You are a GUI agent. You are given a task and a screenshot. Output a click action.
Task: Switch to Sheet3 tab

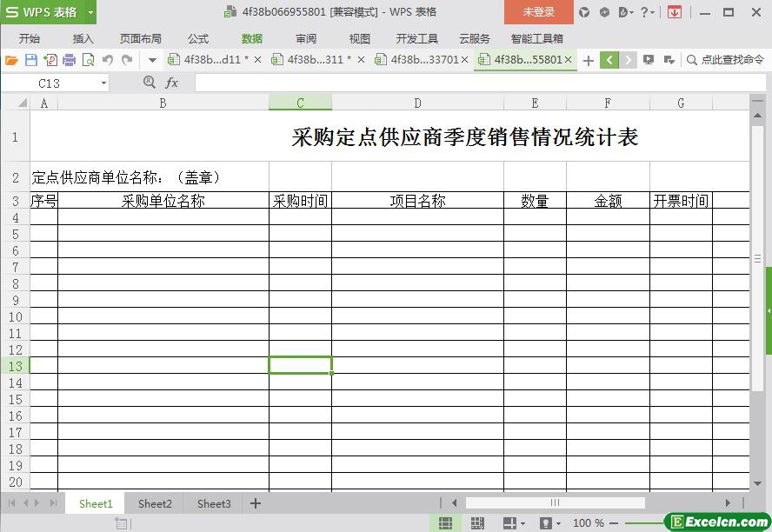(214, 503)
